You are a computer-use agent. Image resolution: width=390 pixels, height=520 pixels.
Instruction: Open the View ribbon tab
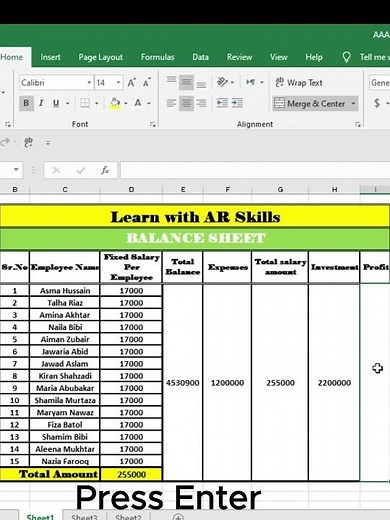[278, 57]
